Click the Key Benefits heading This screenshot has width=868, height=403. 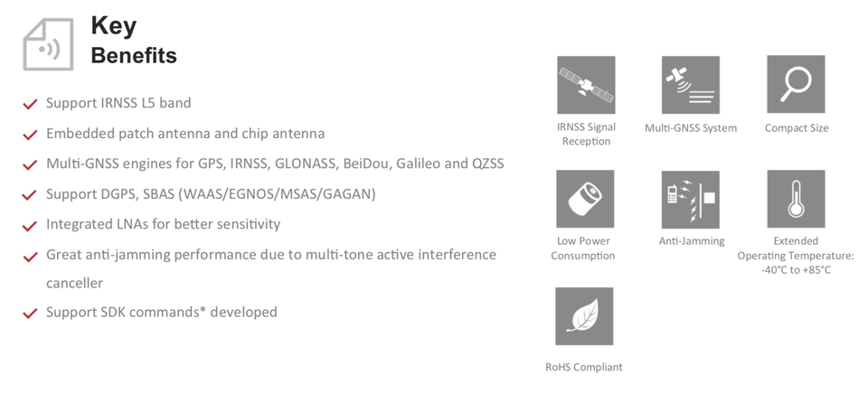(133, 41)
